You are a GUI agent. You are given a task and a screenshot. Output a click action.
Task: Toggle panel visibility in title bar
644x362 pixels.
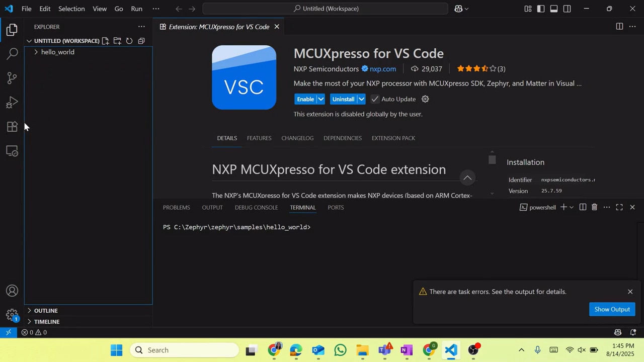tap(554, 9)
